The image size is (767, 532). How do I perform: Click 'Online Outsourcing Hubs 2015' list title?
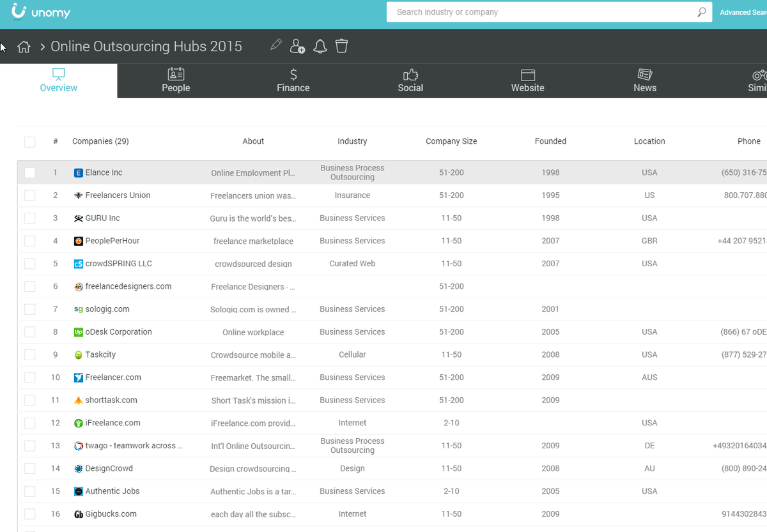coord(146,47)
